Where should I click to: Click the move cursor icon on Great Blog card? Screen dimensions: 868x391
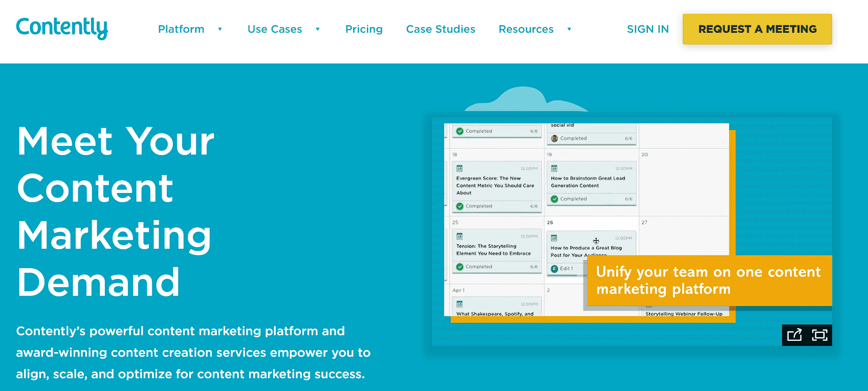coord(596,241)
